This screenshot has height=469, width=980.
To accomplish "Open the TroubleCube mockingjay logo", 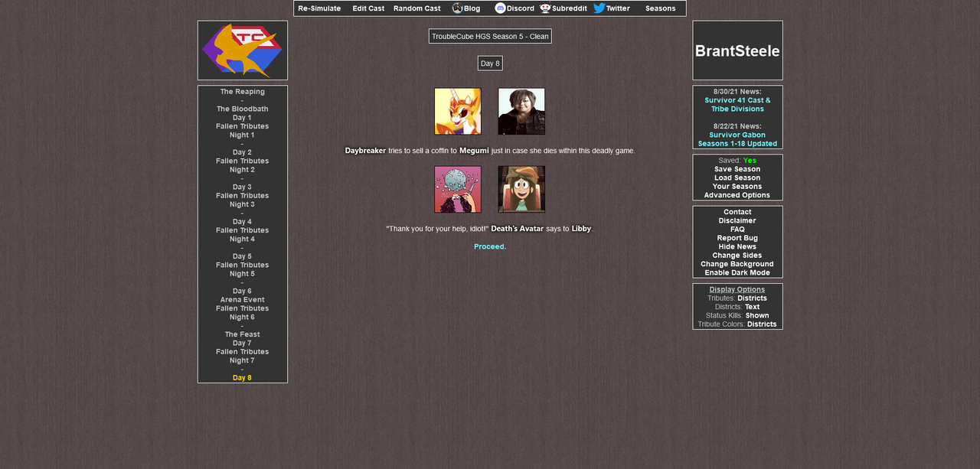I will coord(242,50).
